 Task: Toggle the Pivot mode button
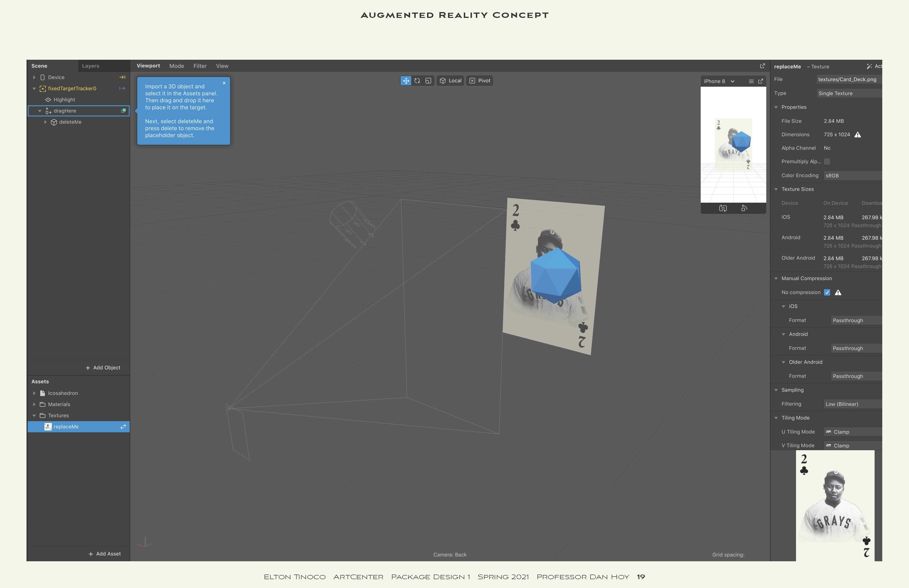pos(480,81)
